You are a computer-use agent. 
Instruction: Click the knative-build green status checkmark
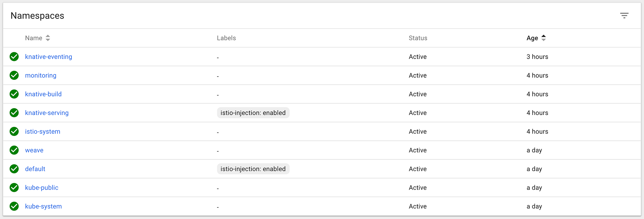click(x=14, y=94)
